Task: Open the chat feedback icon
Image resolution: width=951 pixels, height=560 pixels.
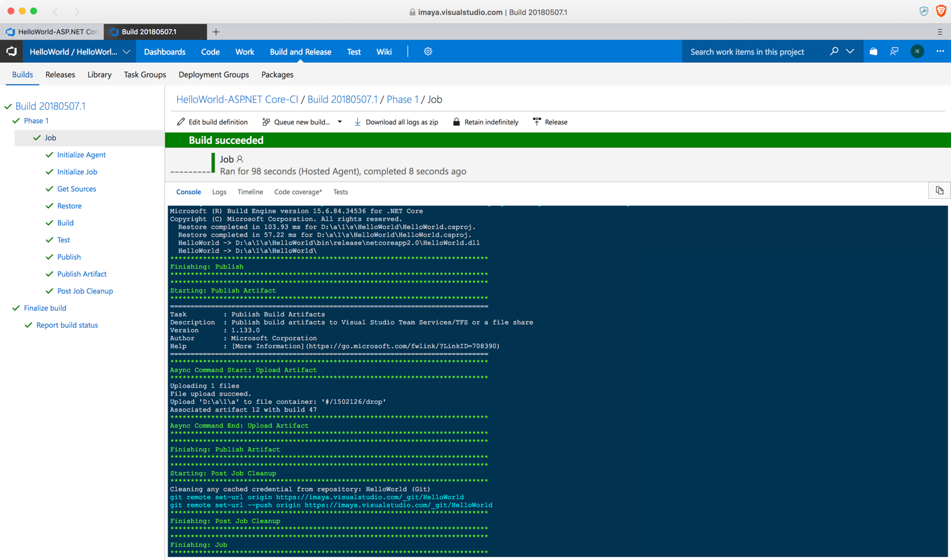Action: [894, 51]
